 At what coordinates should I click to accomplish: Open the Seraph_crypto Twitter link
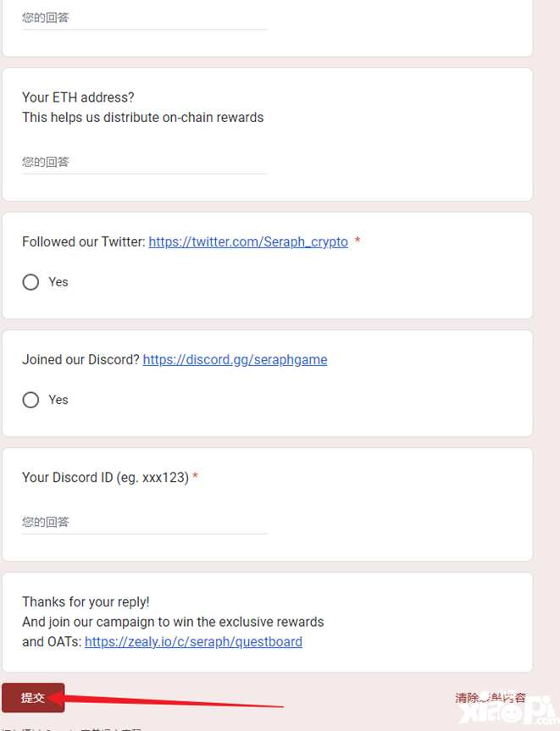[248, 241]
